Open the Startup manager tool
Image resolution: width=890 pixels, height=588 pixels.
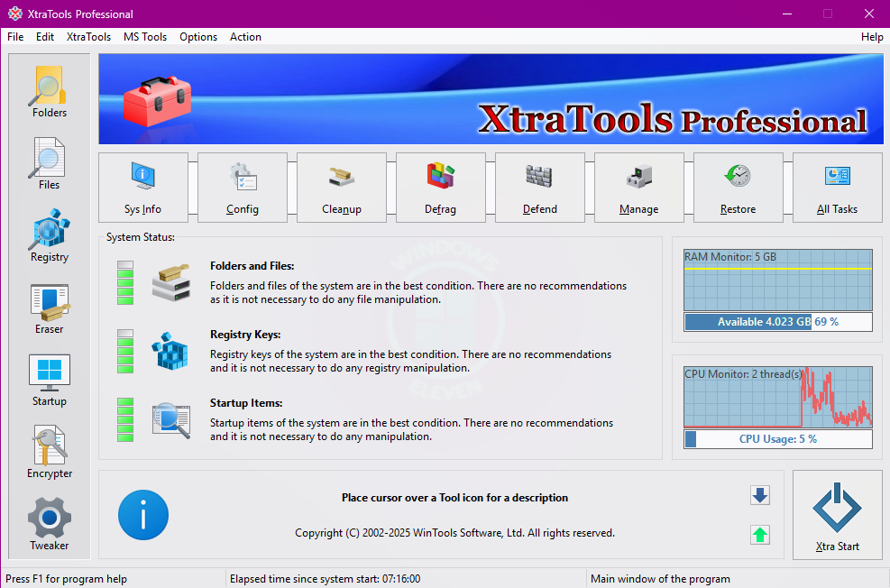pos(50,381)
